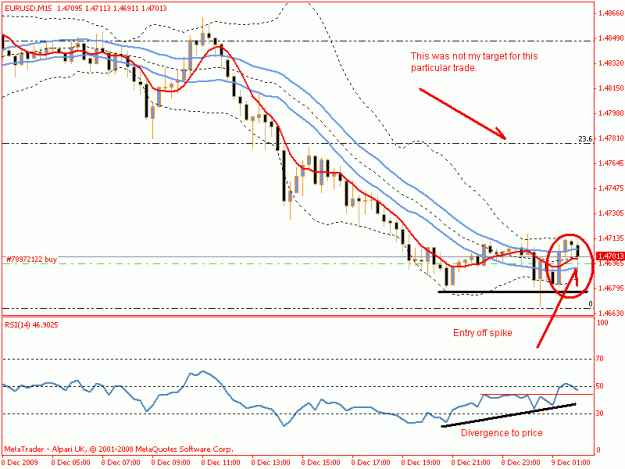The width and height of the screenshot is (625, 469).
Task: Click the 8 Dec 13:00 time label
Action: [271, 462]
